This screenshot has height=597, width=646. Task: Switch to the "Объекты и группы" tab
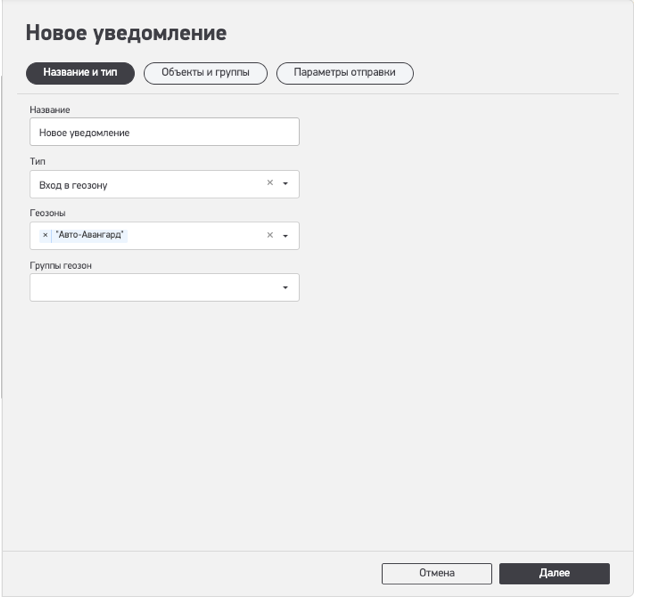coord(205,73)
